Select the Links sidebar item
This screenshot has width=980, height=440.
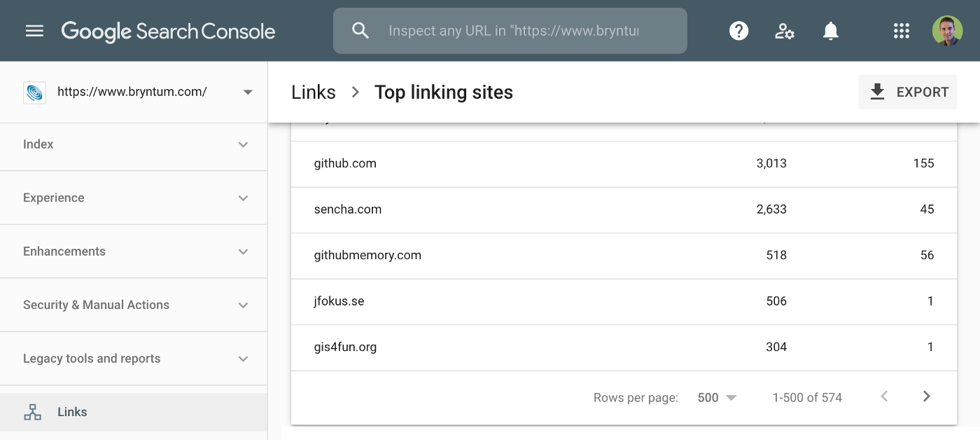72,412
